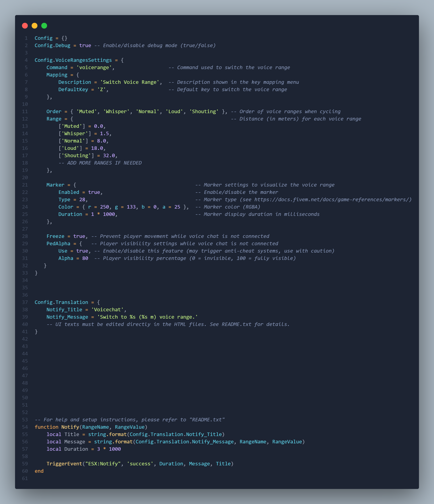
Task: Click 'Switch Voice Range' description string
Action: (x=130, y=82)
